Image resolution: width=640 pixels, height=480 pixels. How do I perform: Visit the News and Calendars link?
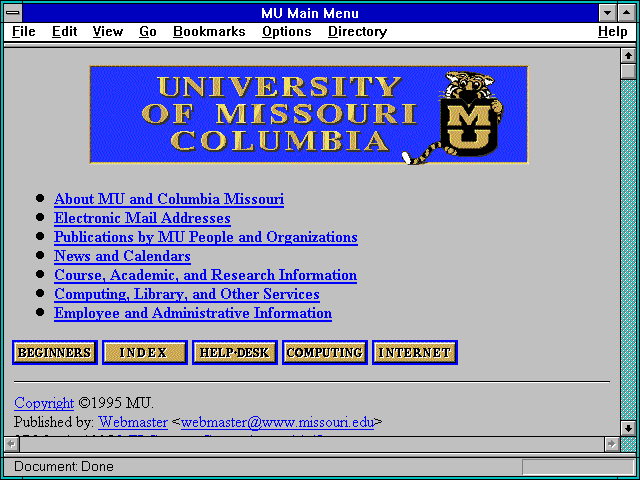point(122,256)
